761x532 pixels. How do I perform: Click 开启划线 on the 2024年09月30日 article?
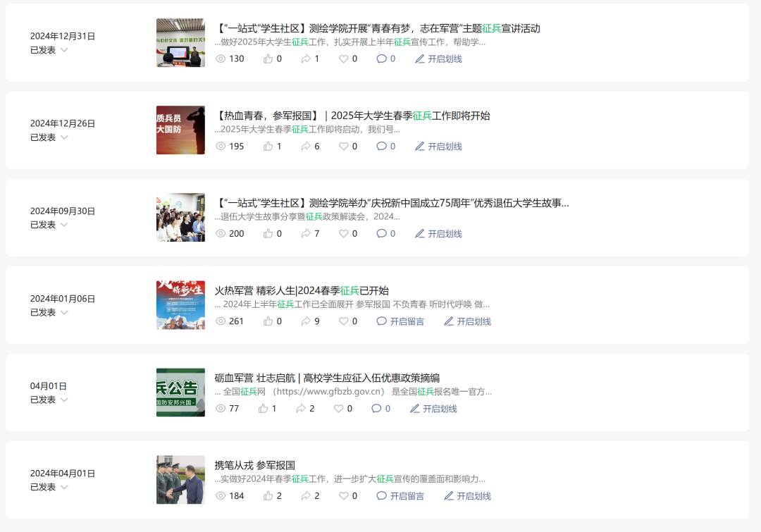tap(439, 233)
